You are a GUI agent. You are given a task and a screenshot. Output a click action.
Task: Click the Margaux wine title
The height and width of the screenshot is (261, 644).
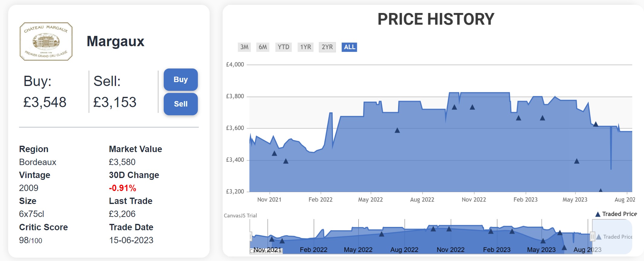point(115,41)
